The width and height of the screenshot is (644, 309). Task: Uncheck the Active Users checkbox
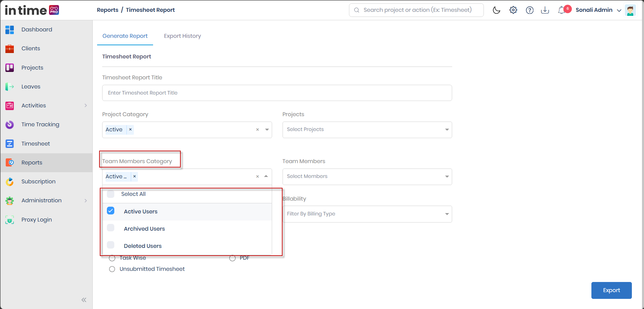[111, 211]
